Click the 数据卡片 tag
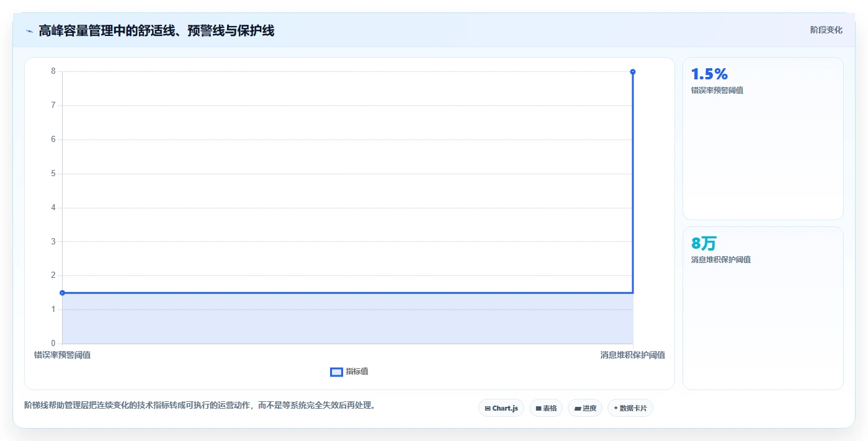Image resolution: width=868 pixels, height=441 pixels. click(630, 408)
